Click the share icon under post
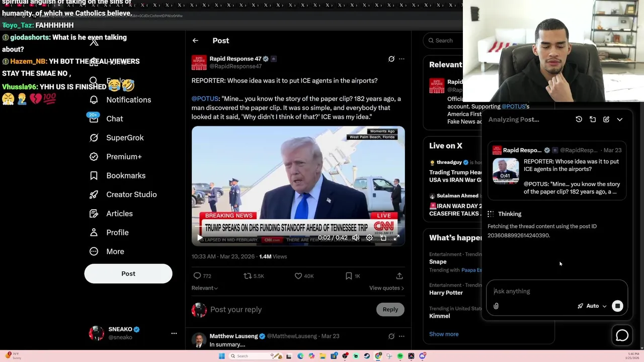The height and width of the screenshot is (362, 644). [x=399, y=276]
